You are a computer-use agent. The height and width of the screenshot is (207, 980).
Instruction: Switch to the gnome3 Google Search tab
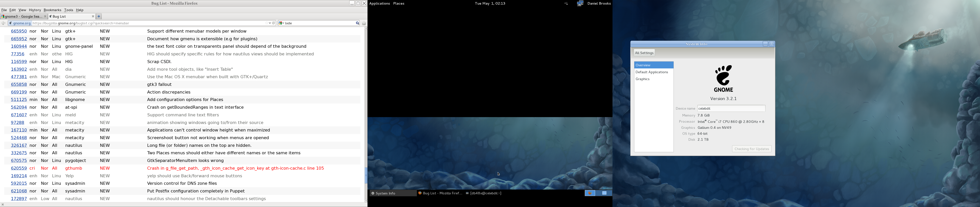click(24, 16)
